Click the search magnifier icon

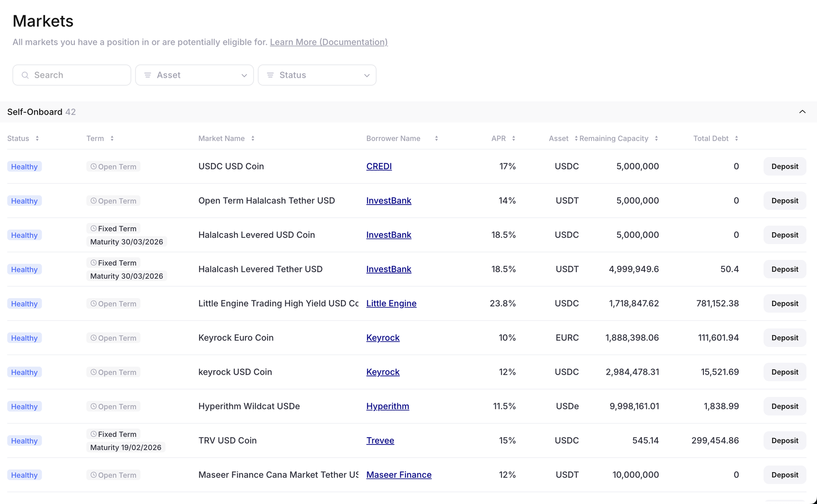[25, 75]
